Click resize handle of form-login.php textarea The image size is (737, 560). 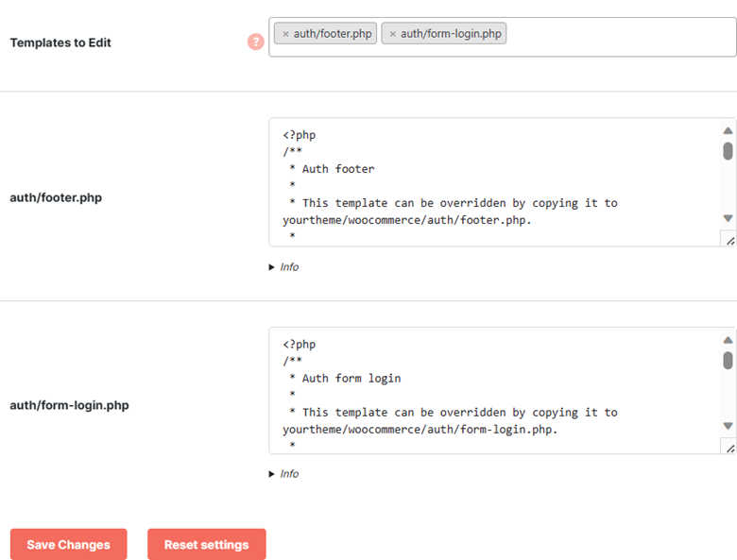coord(729,448)
